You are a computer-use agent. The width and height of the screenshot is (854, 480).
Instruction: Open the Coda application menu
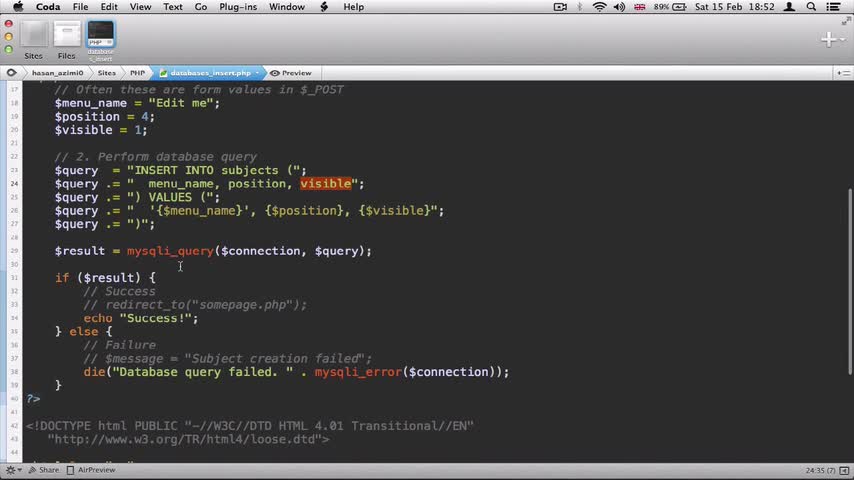[48, 7]
